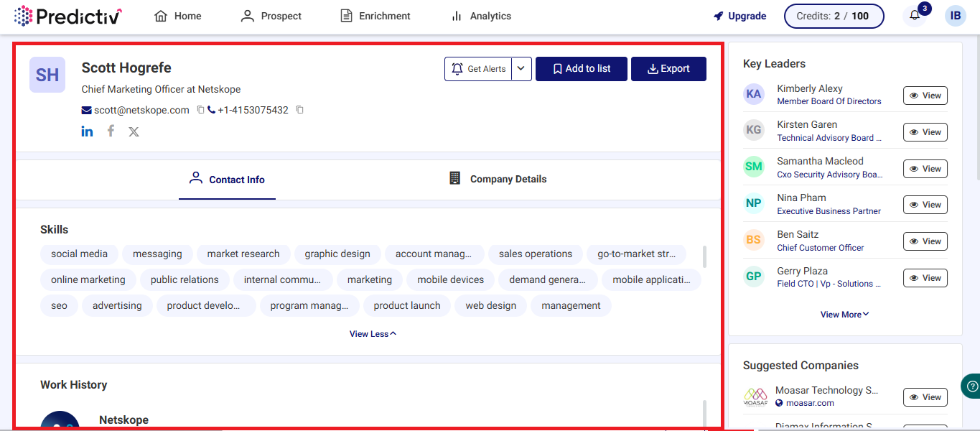The width and height of the screenshot is (980, 431).
Task: View Kimberly Alexy's profile
Action: [x=925, y=96]
